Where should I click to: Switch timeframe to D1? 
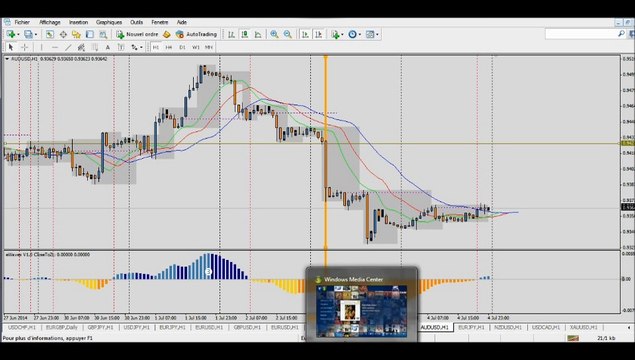(182, 47)
